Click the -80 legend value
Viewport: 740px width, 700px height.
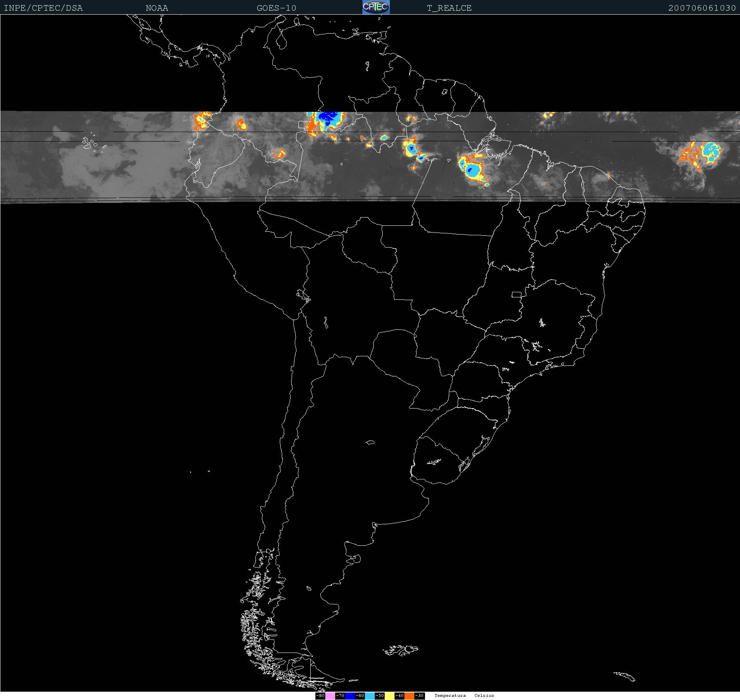[321, 696]
